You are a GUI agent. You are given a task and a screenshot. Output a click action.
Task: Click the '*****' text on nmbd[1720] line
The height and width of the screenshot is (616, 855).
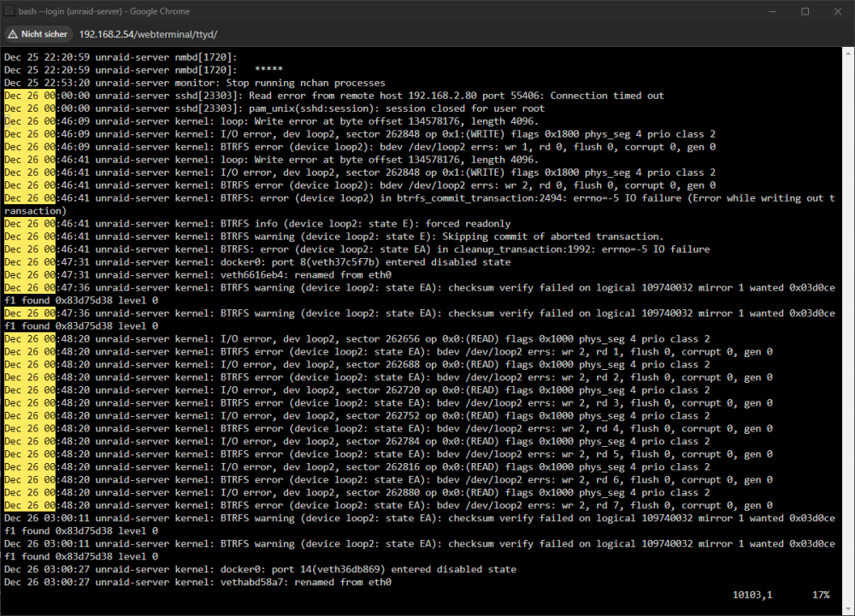[x=268, y=70]
